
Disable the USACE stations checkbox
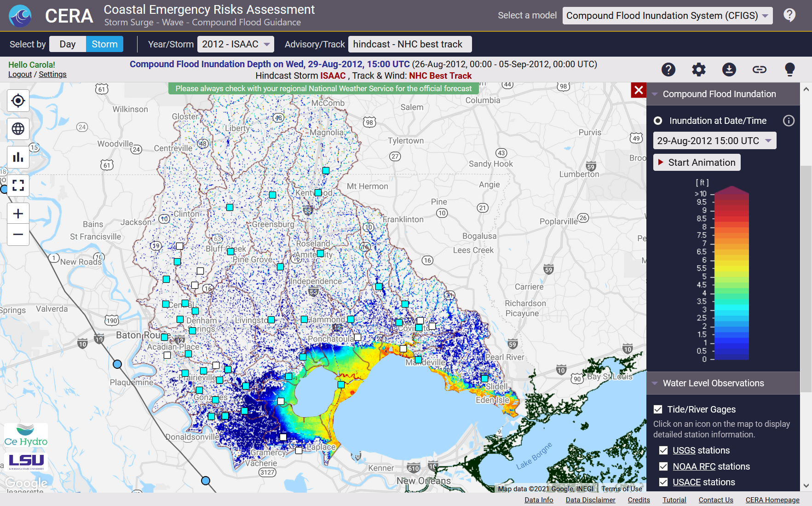[663, 482]
